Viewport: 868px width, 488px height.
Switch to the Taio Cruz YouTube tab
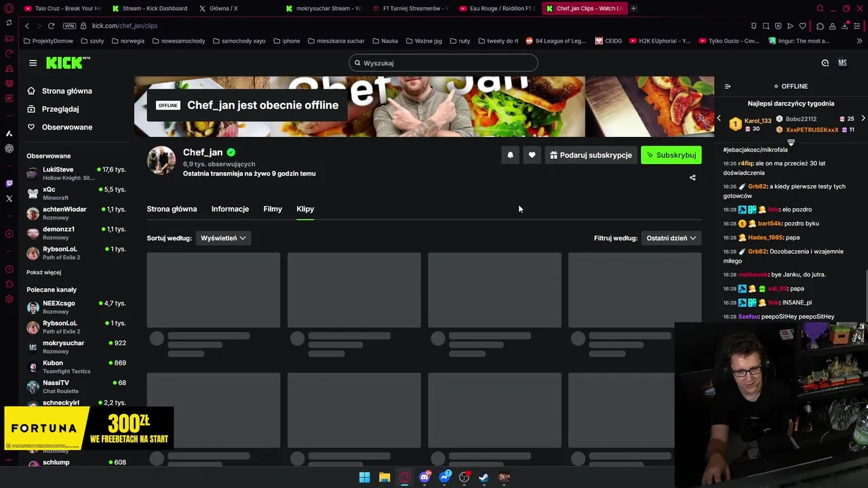tap(62, 9)
